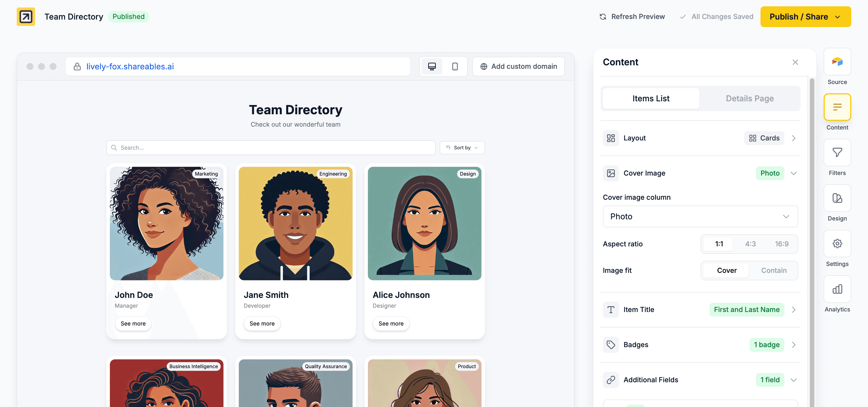Switch to mobile preview icon
Viewport: 868px width, 407px height.
[454, 66]
